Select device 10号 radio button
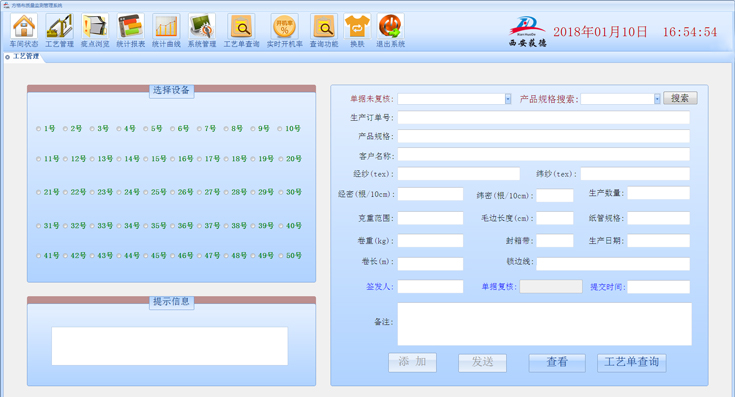Screen dimensions: 735x397 tap(280, 128)
